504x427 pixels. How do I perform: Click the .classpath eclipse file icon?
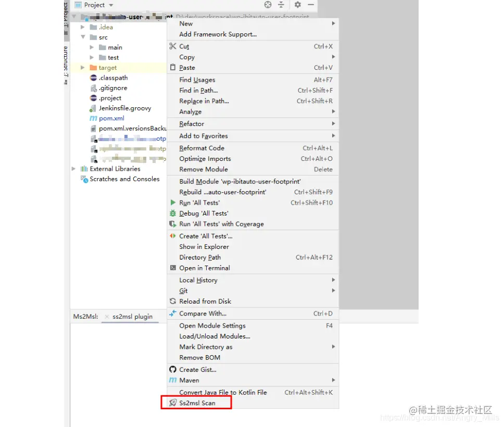[94, 78]
